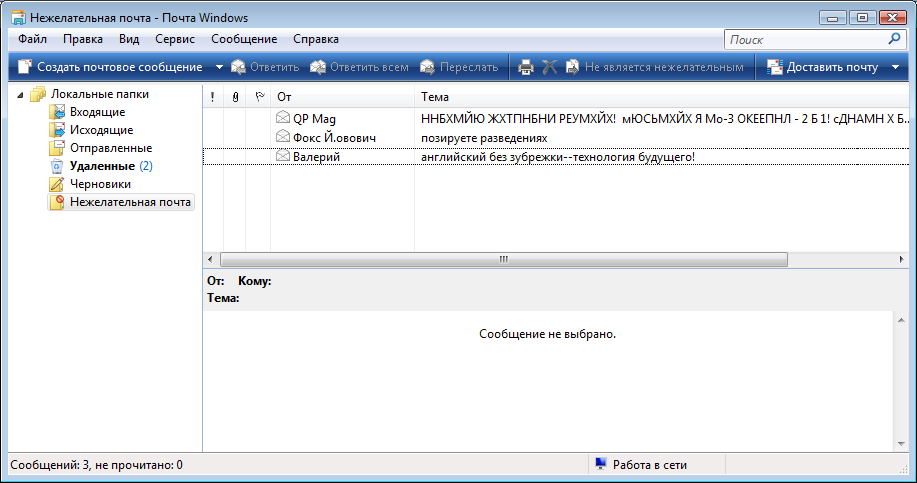Open the Входящие inbox folder
This screenshot has height=483, width=917.
point(98,112)
